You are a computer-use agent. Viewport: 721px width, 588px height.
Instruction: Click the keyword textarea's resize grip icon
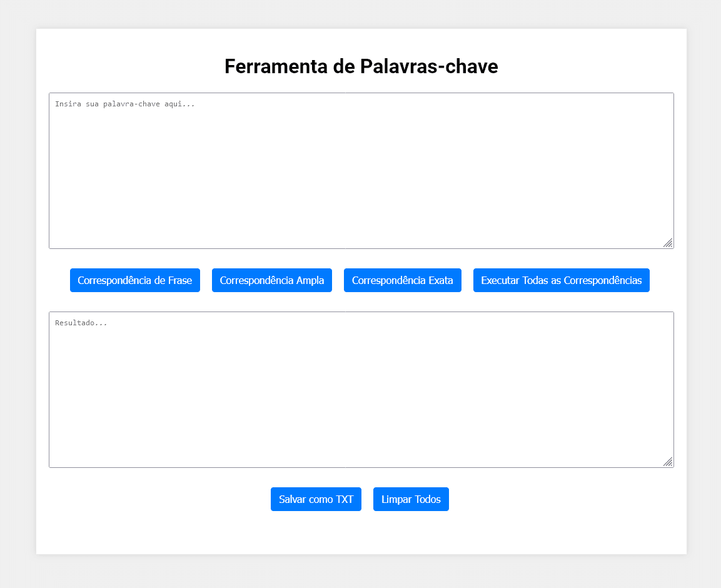668,243
